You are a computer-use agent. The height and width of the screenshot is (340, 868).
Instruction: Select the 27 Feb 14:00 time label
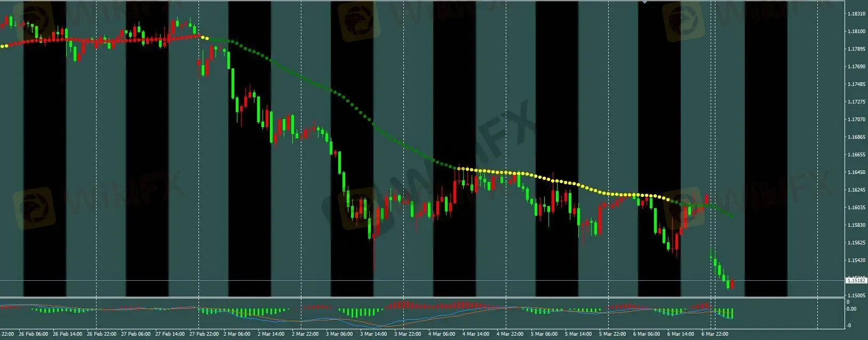click(x=170, y=334)
